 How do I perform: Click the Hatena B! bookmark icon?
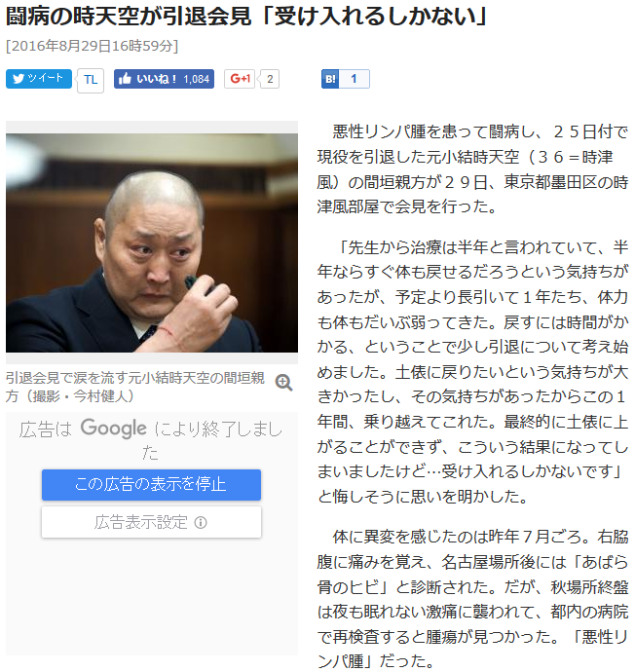pos(330,79)
